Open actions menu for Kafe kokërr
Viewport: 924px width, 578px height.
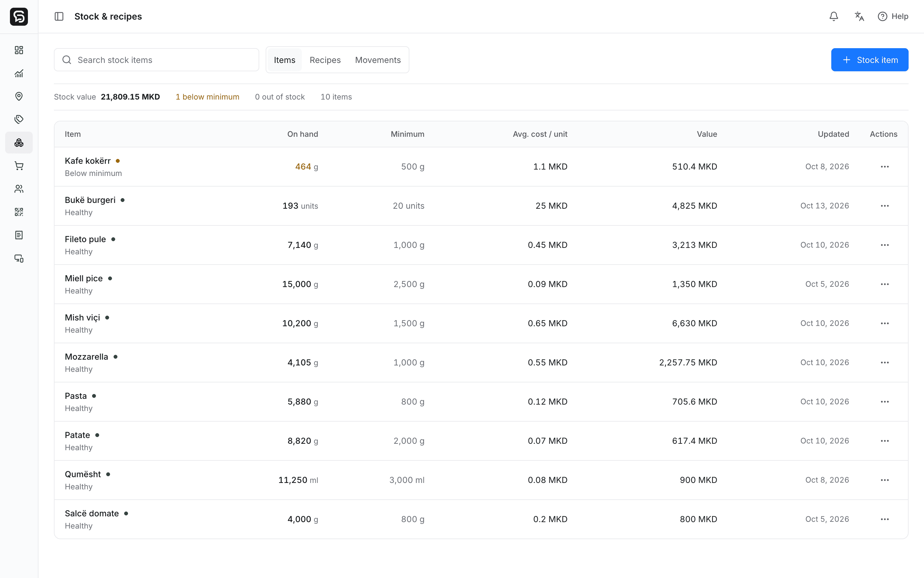(x=885, y=167)
